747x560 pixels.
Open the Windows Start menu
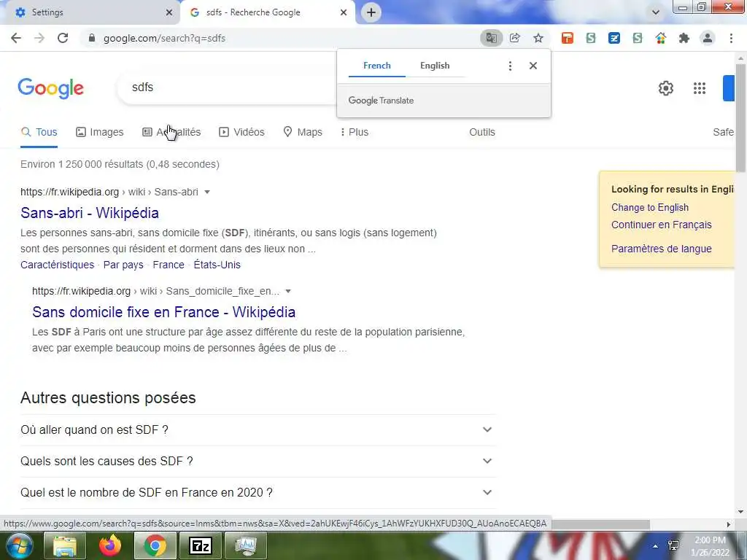pyautogui.click(x=19, y=545)
